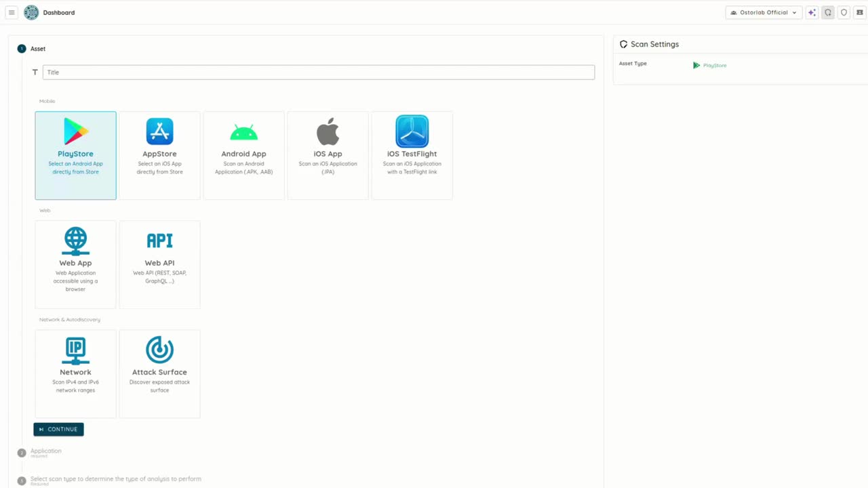Screen dimensions: 868x488
Task: Click the CONTINUE button
Action: (58, 429)
